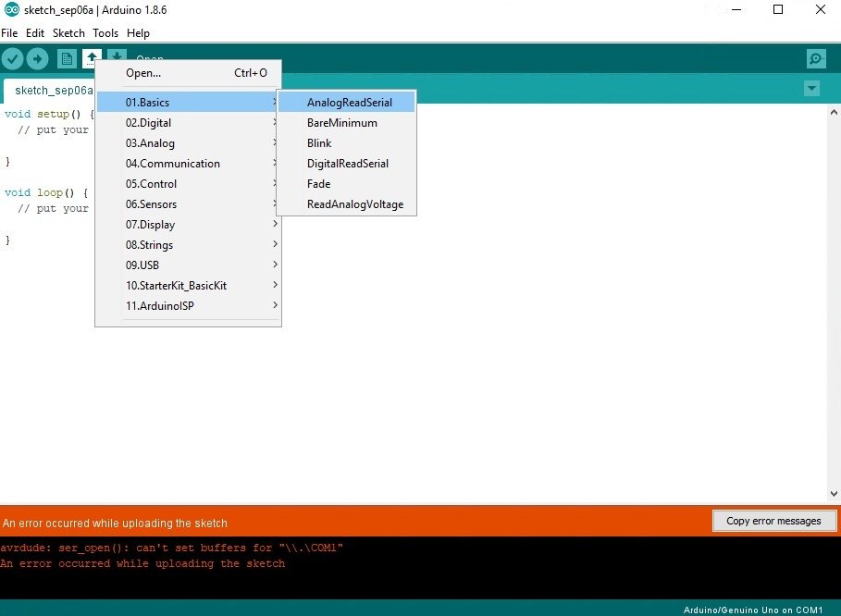Screen dimensions: 841x616
Task: Click the Open toolbar icon
Action: pyautogui.click(x=90, y=58)
